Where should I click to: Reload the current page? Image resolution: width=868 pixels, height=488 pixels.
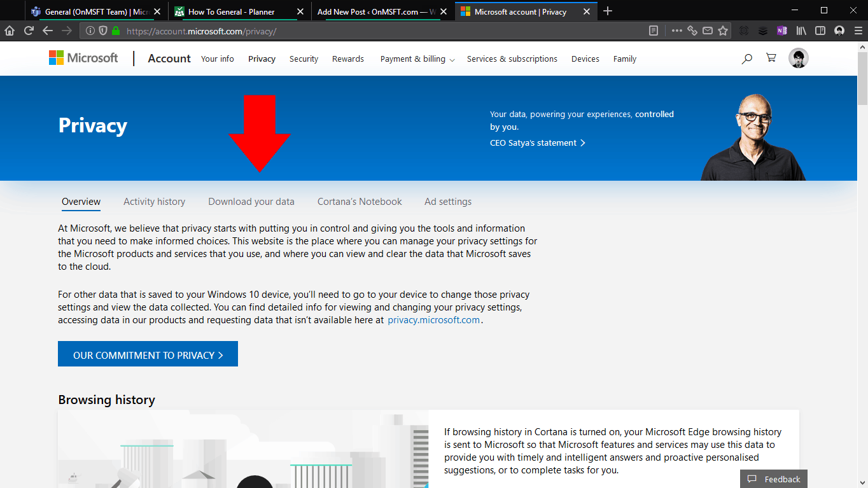pyautogui.click(x=29, y=31)
